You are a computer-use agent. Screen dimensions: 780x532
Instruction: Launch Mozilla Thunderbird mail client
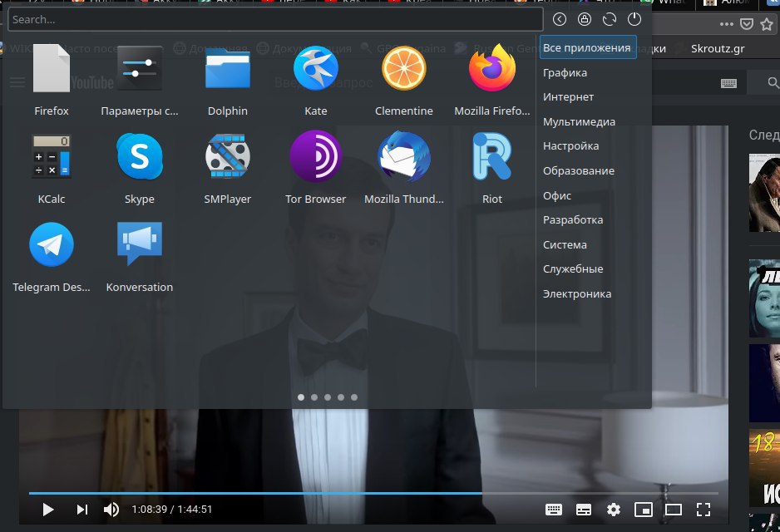point(403,156)
